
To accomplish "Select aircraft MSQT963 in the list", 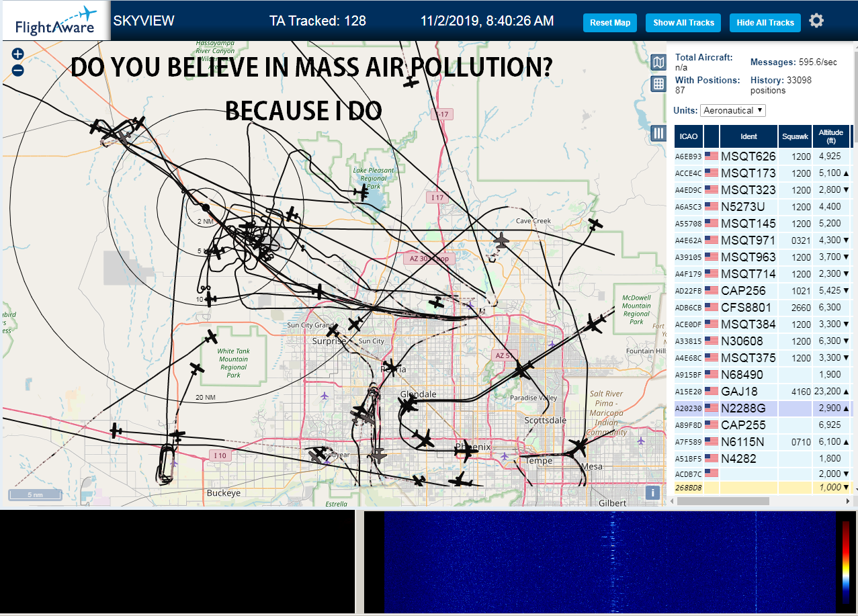I will coord(748,257).
